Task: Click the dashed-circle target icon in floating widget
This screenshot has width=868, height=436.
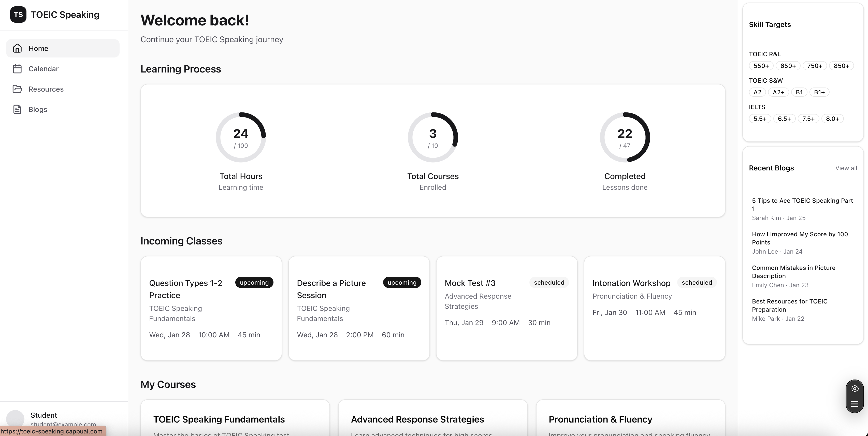Action: pyautogui.click(x=855, y=389)
